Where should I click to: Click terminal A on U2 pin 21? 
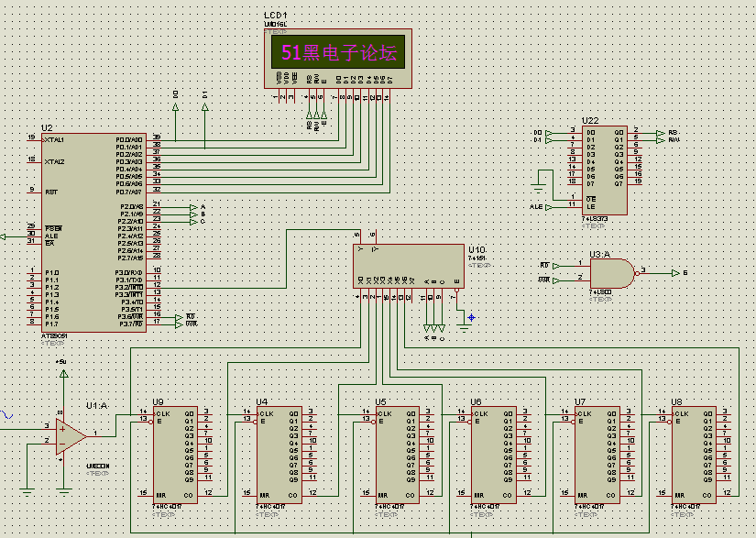click(194, 207)
